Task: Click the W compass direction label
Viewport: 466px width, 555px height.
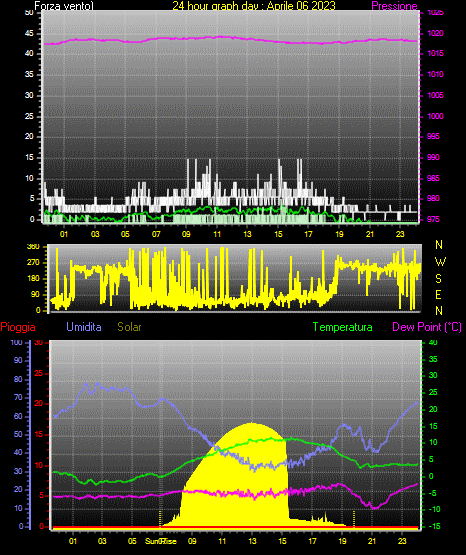Action: [x=440, y=262]
